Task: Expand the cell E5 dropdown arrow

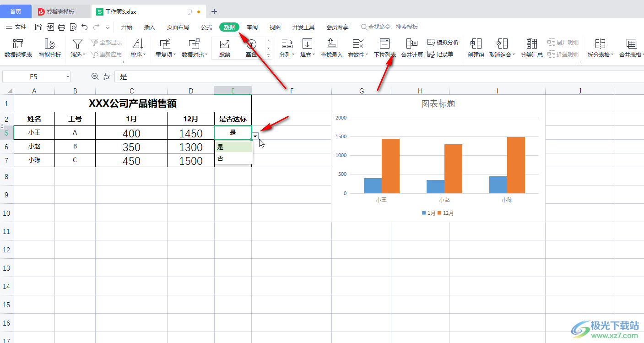Action: (255, 135)
